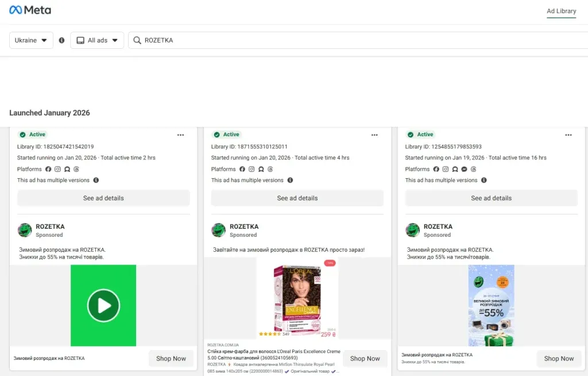Click Shop Now on the third ad
The width and height of the screenshot is (588, 376).
coord(559,358)
